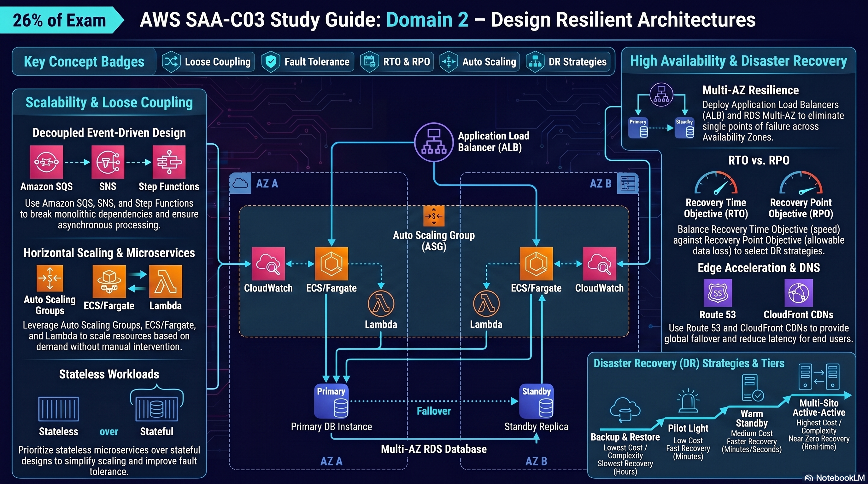Click the Route 53 shield icon
Viewport: 868px width, 484px height.
[x=718, y=293]
